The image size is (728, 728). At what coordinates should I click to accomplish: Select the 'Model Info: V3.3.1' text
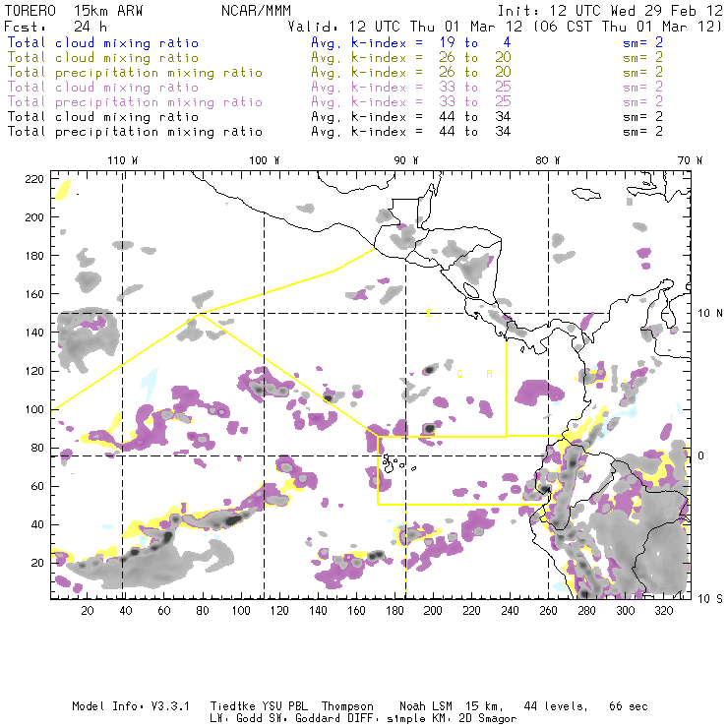click(131, 706)
